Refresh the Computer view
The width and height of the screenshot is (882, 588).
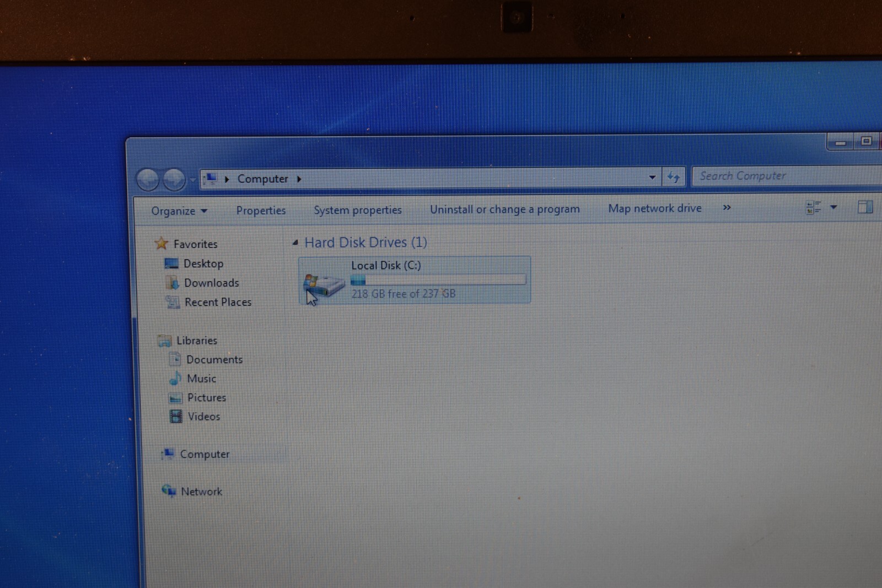674,177
